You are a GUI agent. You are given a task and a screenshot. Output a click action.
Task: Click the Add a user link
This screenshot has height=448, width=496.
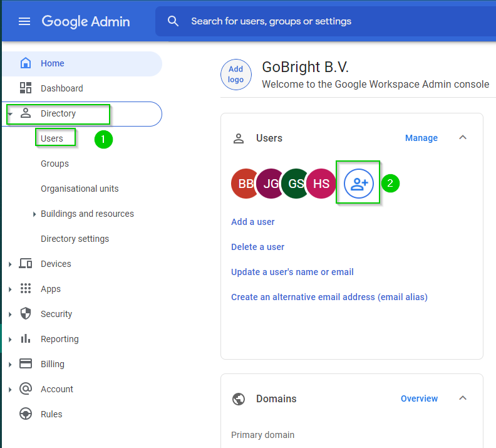coord(253,222)
